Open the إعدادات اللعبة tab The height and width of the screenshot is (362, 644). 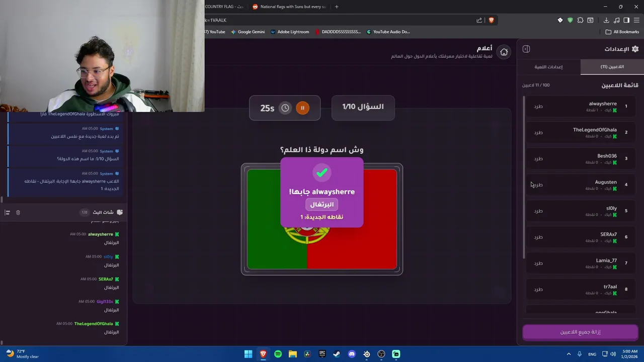[548, 67]
